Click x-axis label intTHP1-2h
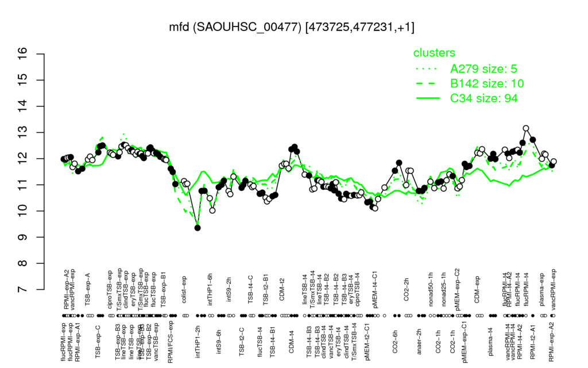The width and height of the screenshot is (588, 368). 198,341
